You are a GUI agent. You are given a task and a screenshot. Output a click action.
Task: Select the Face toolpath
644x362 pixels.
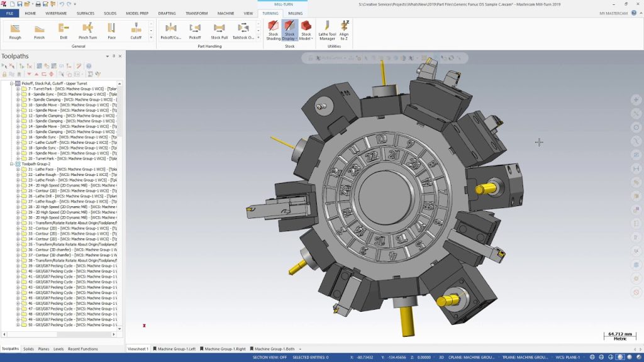click(x=112, y=31)
